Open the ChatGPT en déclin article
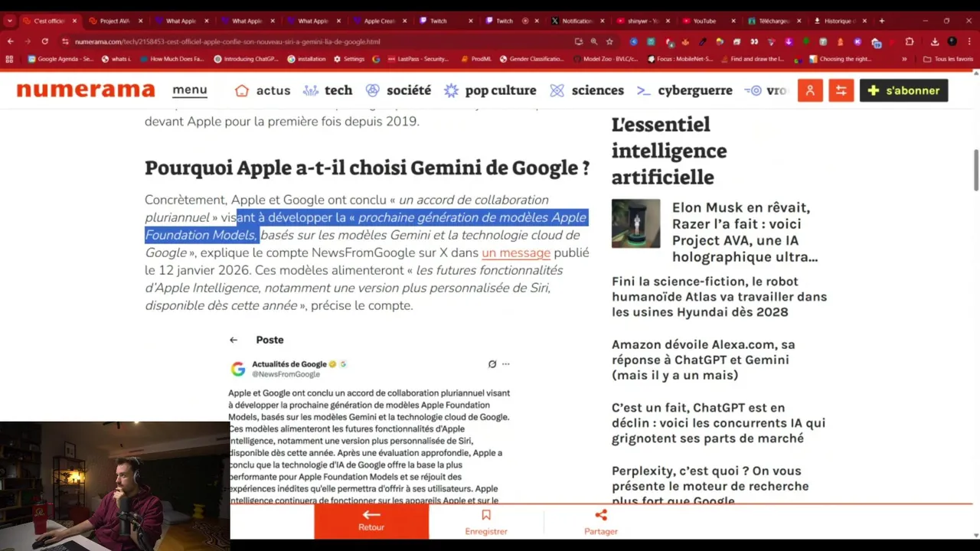 point(718,422)
